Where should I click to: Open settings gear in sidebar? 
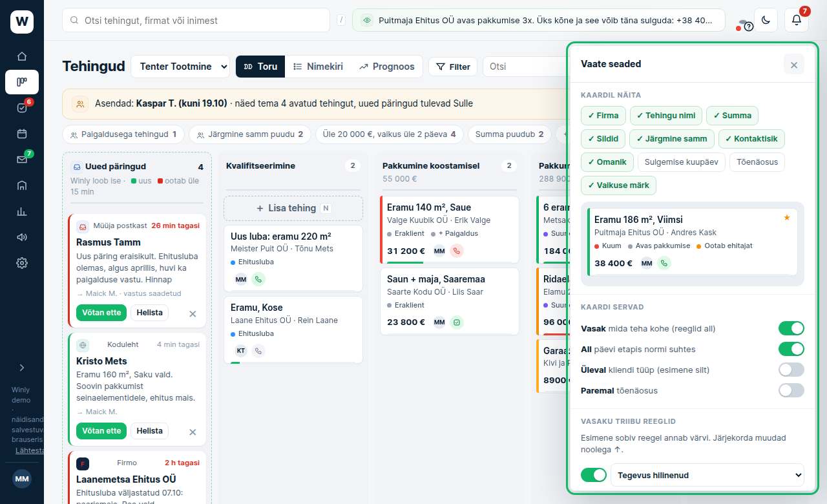(22, 263)
